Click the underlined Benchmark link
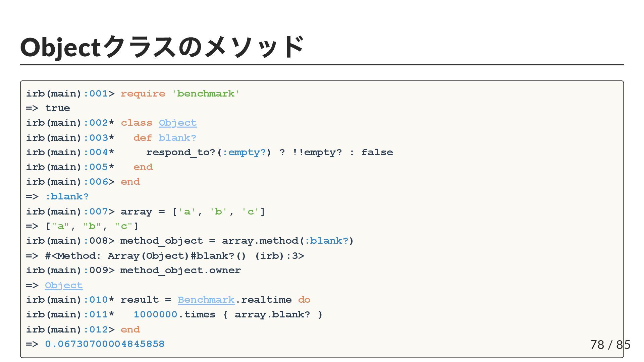The image size is (644, 362). pos(206,300)
